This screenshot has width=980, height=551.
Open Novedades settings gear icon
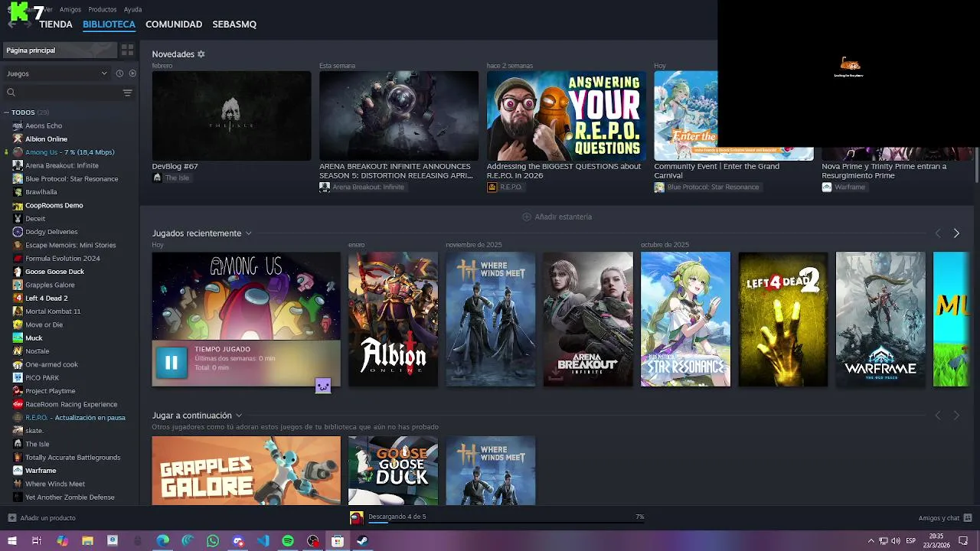[201, 54]
